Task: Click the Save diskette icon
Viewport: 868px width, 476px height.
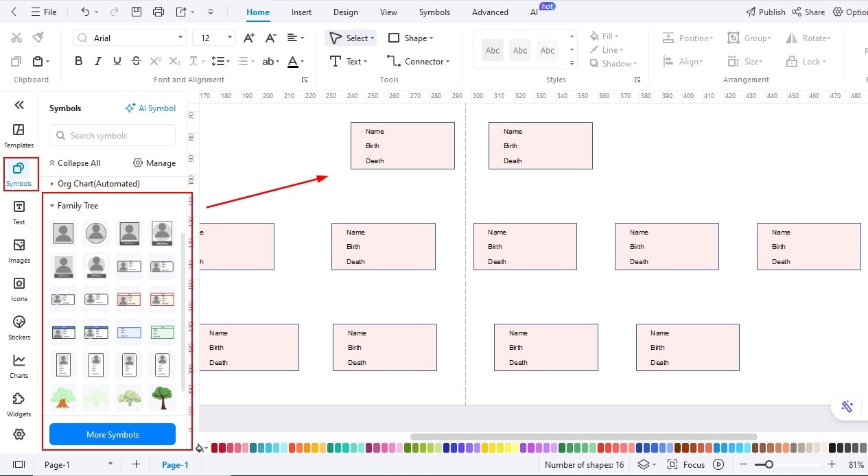Action: click(x=137, y=12)
